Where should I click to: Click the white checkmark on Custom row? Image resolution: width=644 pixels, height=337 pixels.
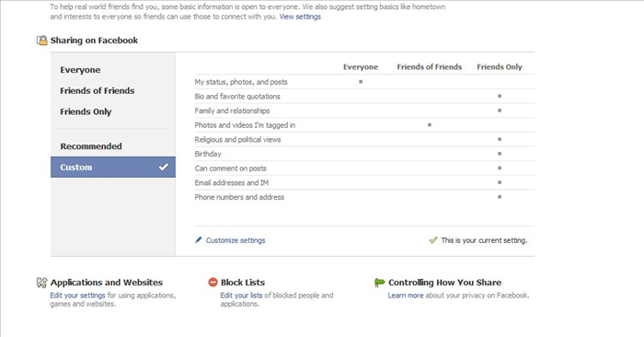click(x=164, y=167)
